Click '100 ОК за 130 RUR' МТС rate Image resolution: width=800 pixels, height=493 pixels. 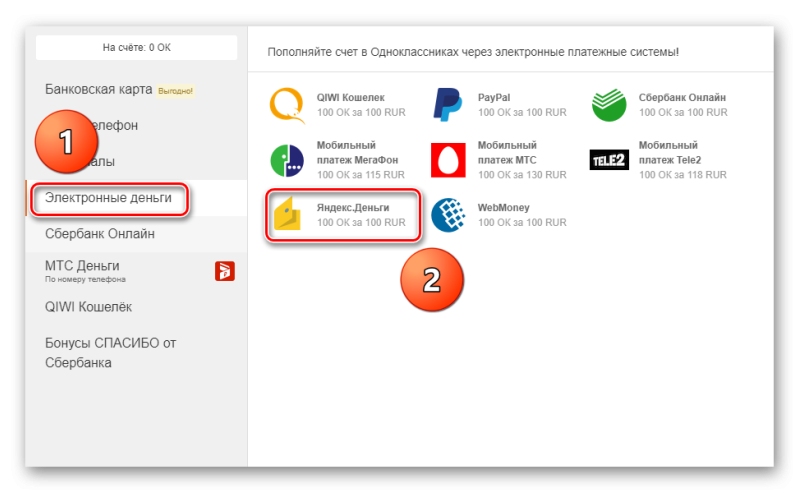pos(522,175)
